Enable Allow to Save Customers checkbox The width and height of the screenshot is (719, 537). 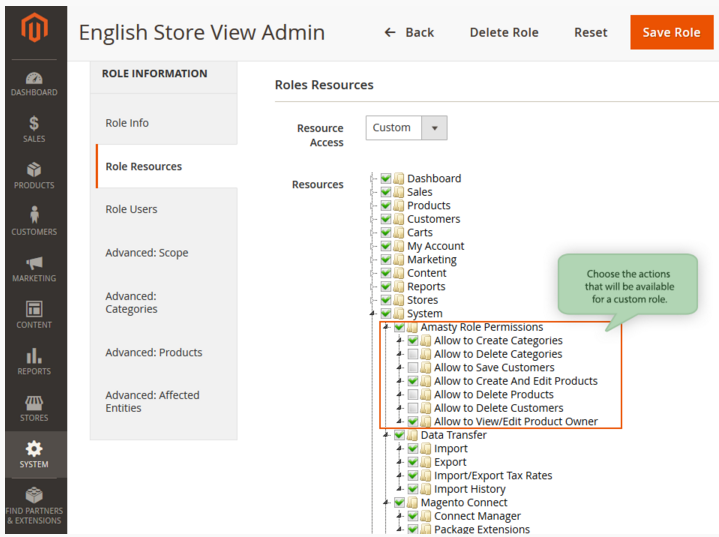[x=413, y=368]
